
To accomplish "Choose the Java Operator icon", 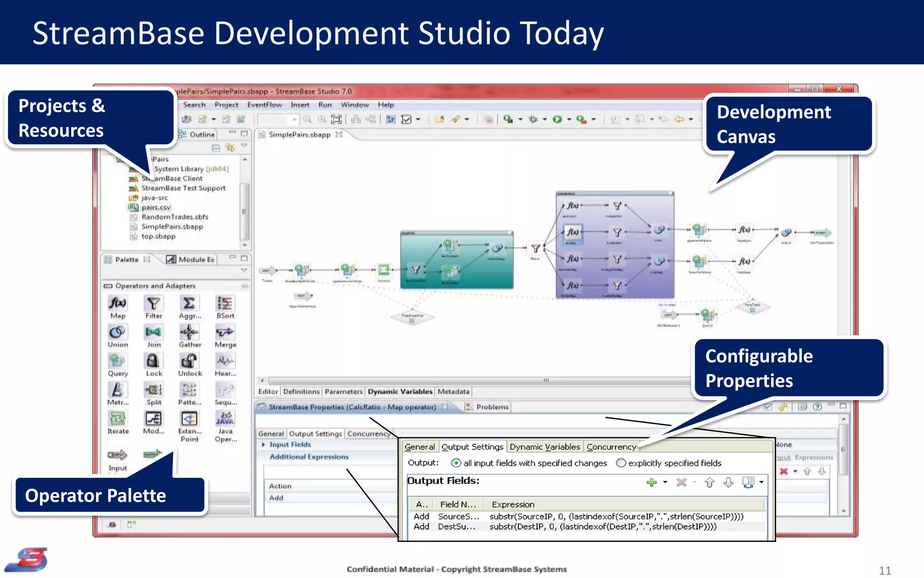I will click(225, 419).
